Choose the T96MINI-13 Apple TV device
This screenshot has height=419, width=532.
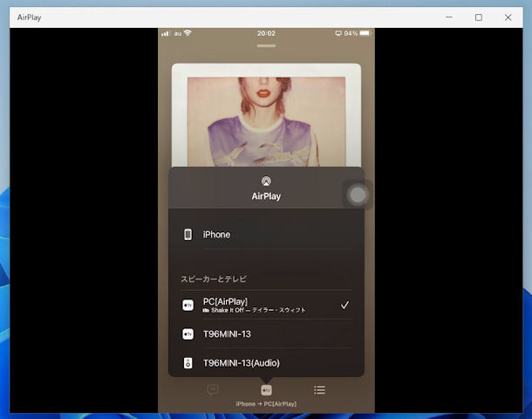[266, 334]
